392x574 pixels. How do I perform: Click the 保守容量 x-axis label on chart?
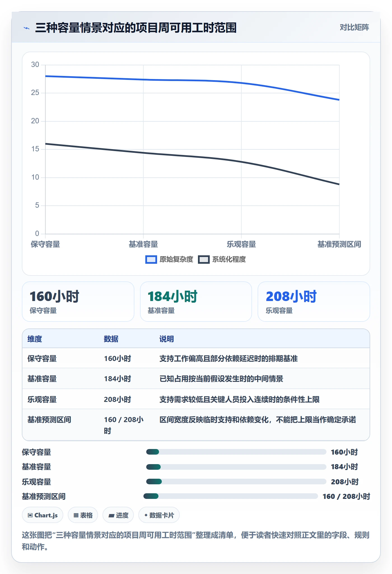(x=45, y=244)
